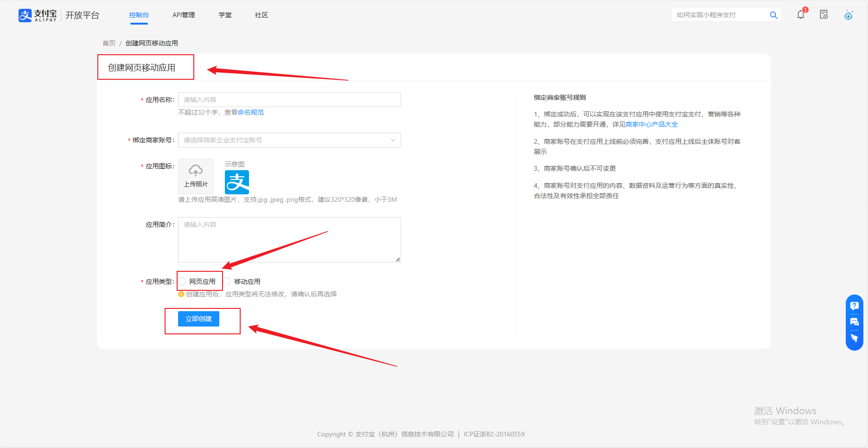
Task: Open the question-mark help bubble icon
Action: click(854, 306)
